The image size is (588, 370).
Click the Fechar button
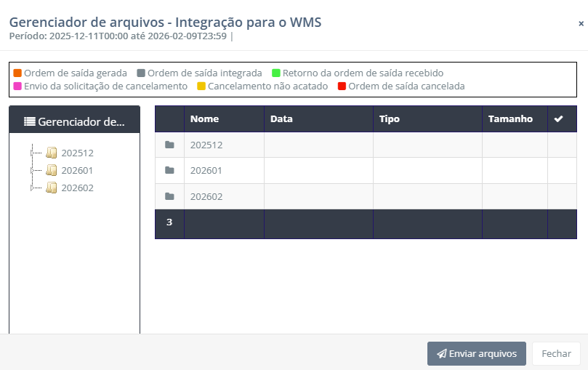point(556,354)
